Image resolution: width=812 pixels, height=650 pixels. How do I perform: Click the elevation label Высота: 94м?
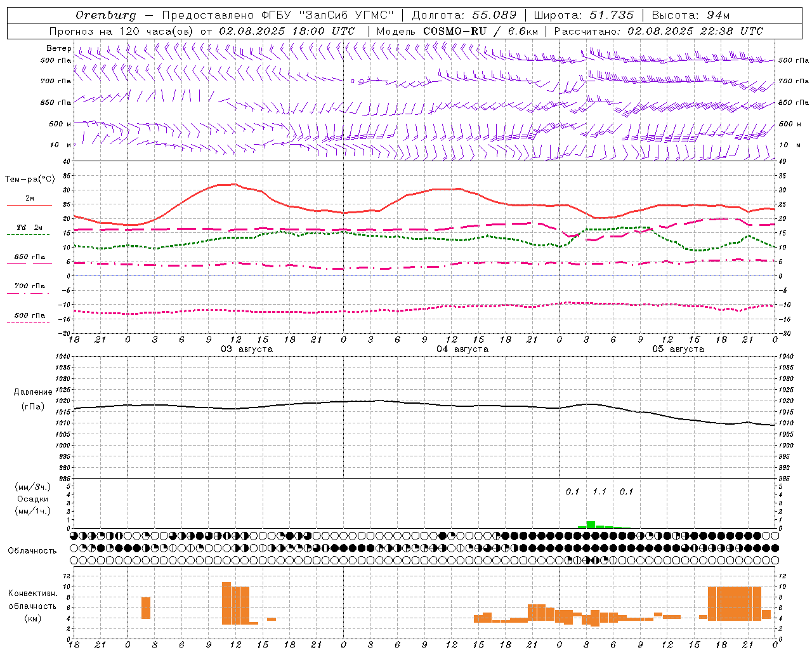691,15
